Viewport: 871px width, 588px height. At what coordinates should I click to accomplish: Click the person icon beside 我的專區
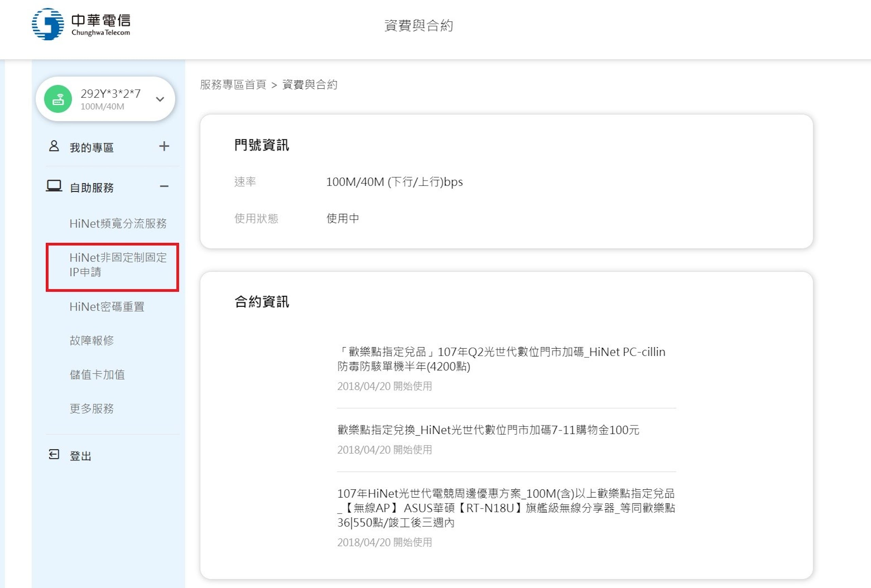pyautogui.click(x=54, y=146)
